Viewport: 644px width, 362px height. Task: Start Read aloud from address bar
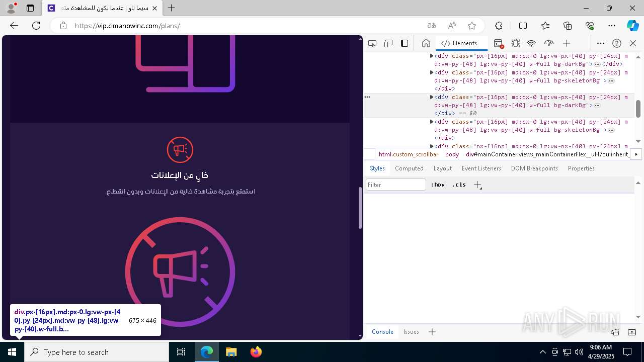coord(452,26)
